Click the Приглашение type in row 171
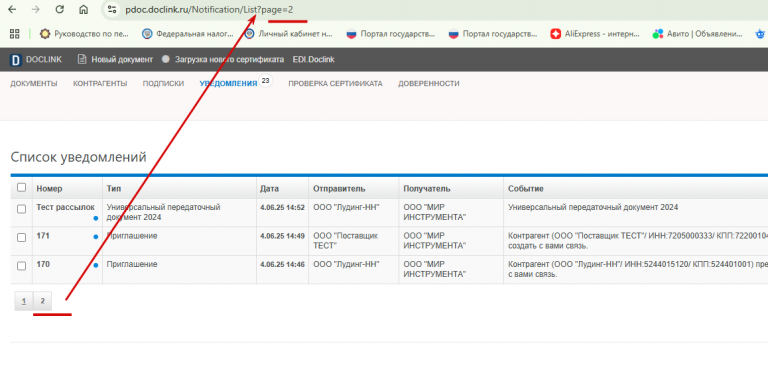This screenshot has width=768, height=369. pyautogui.click(x=132, y=236)
